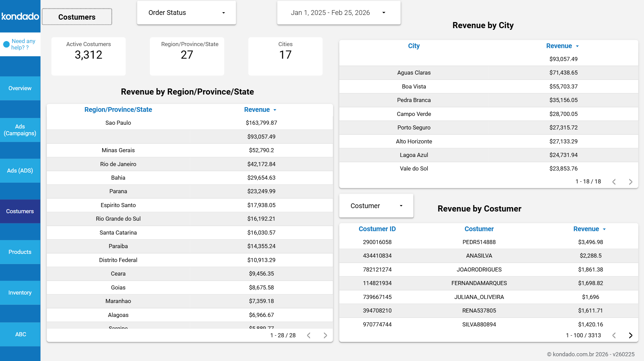Open the ABC section
Image resolution: width=644 pixels, height=361 pixels.
20,334
